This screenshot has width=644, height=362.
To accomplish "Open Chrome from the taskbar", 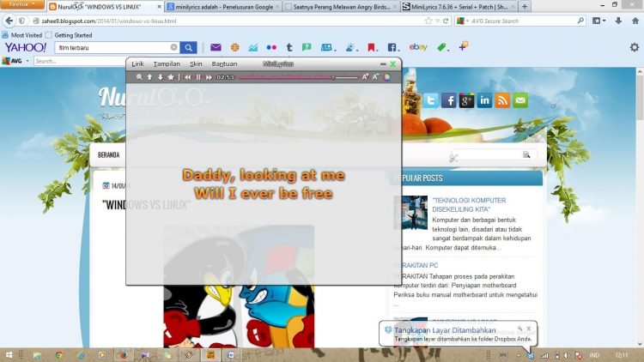I will pyautogui.click(x=58, y=355).
